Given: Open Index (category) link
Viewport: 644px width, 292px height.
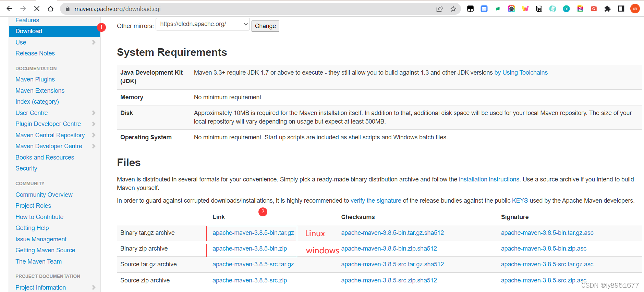Looking at the screenshot, I should click(37, 102).
